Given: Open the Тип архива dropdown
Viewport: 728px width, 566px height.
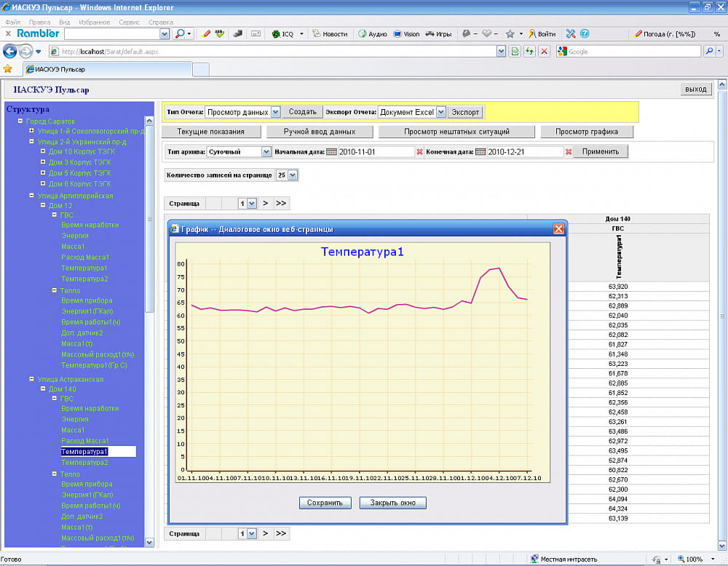Looking at the screenshot, I should 266,152.
